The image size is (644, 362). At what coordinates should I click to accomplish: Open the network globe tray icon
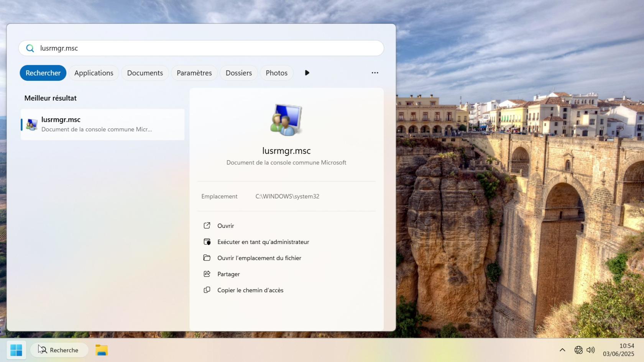578,350
